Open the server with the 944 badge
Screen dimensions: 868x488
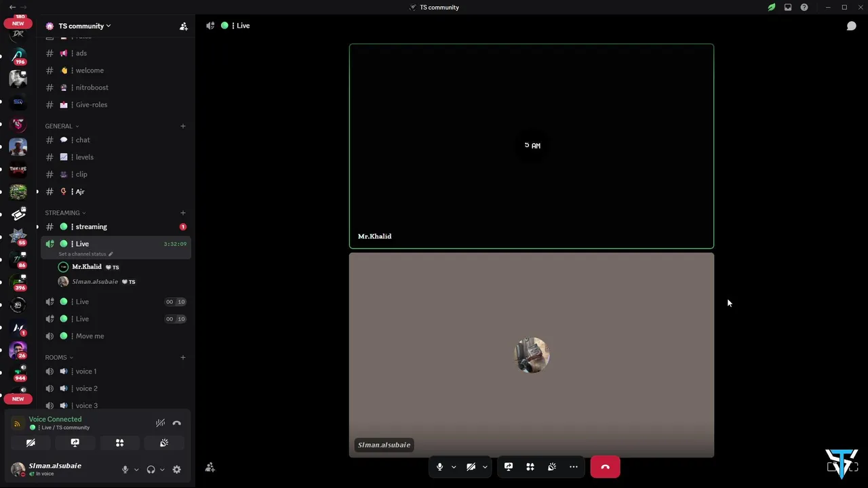(x=18, y=373)
